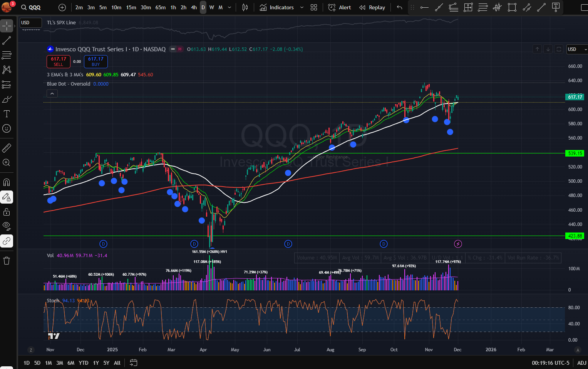Open the candlestick chart type selector
This screenshot has height=369, width=588.
click(245, 7)
